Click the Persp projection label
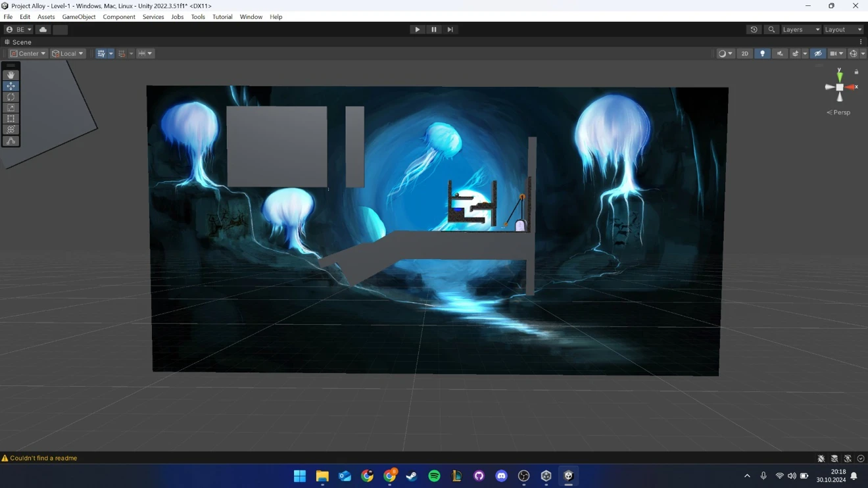This screenshot has height=488, width=868. [x=840, y=112]
